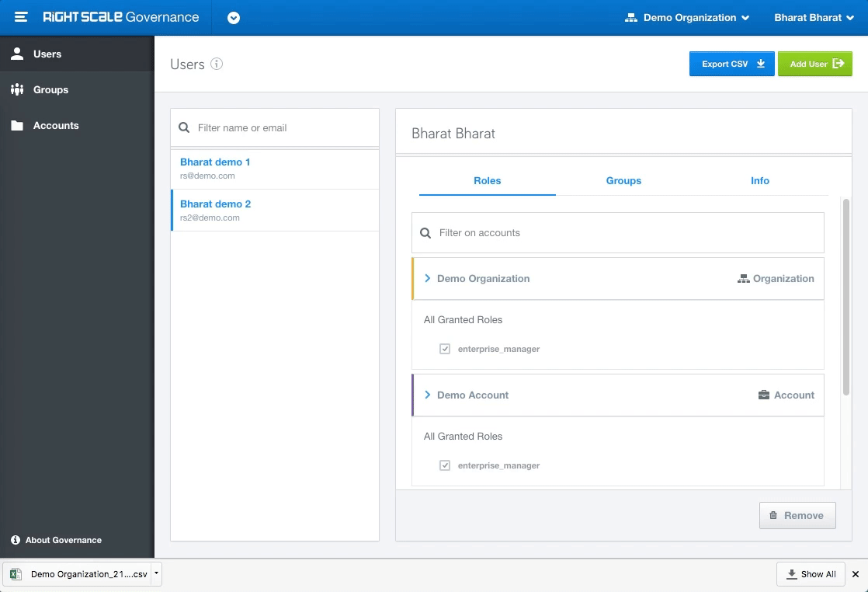
Task: Open the Bharat Bharat user menu
Action: 814,18
